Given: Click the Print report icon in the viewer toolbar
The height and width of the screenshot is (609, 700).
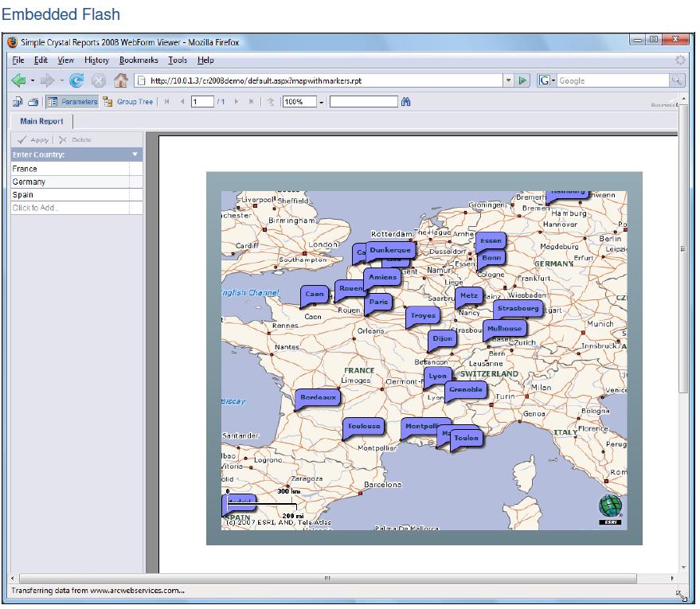Looking at the screenshot, I should pyautogui.click(x=33, y=102).
